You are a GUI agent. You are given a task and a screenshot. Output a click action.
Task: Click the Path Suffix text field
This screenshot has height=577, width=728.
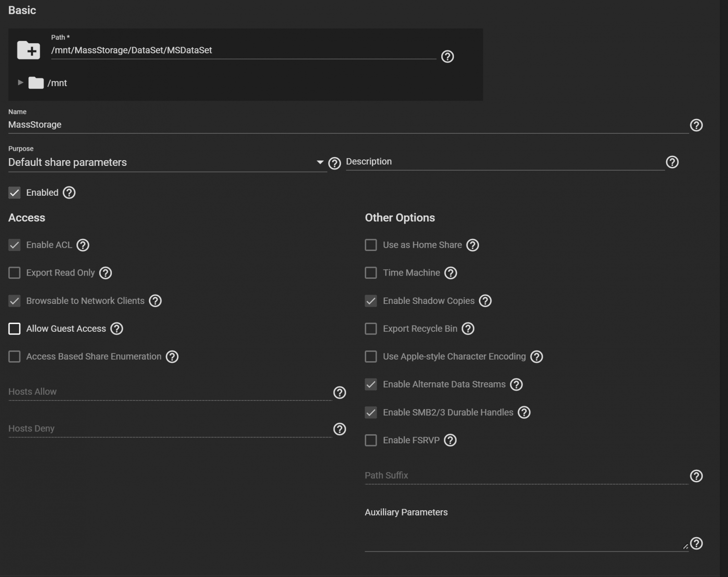tap(526, 476)
